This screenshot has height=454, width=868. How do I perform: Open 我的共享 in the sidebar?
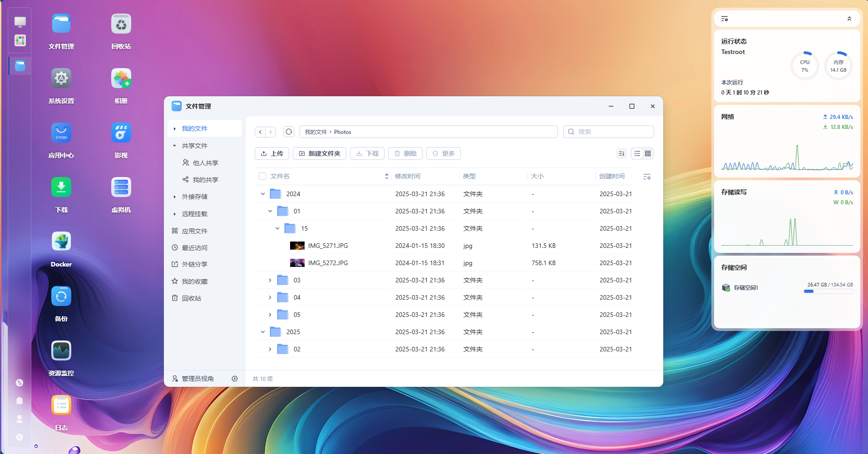(205, 180)
